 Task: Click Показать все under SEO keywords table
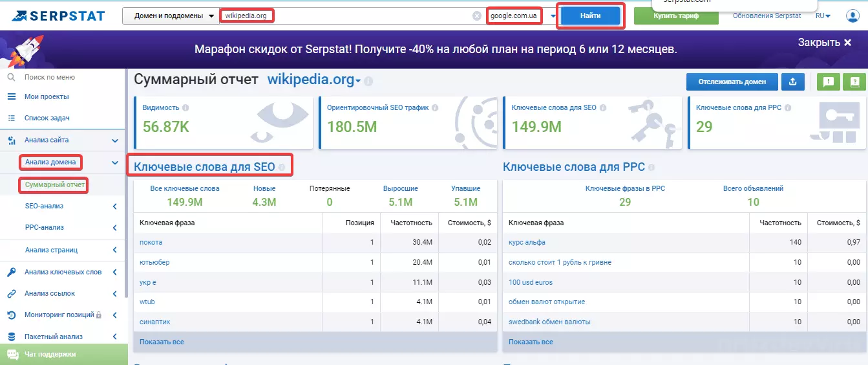click(x=162, y=342)
